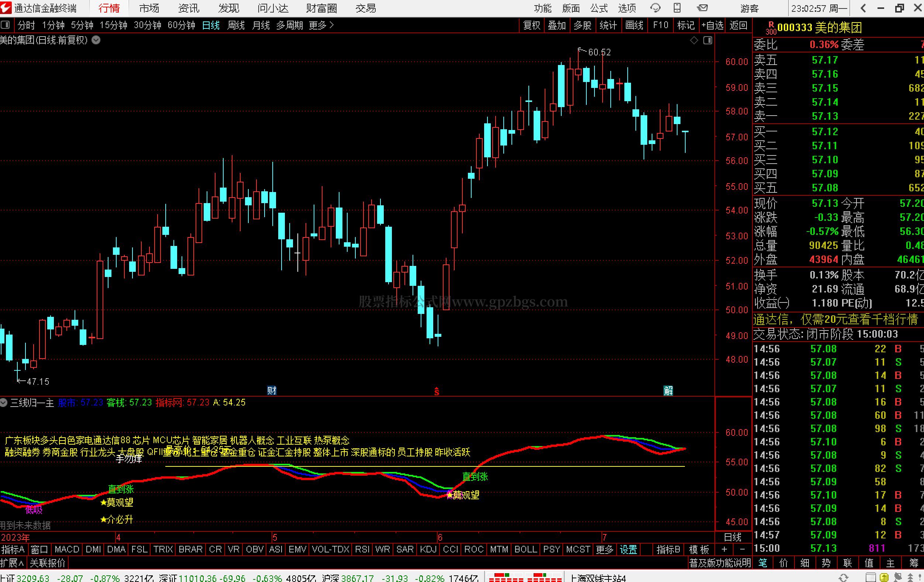
Task: Select the 5分钟 period
Action: click(x=82, y=25)
